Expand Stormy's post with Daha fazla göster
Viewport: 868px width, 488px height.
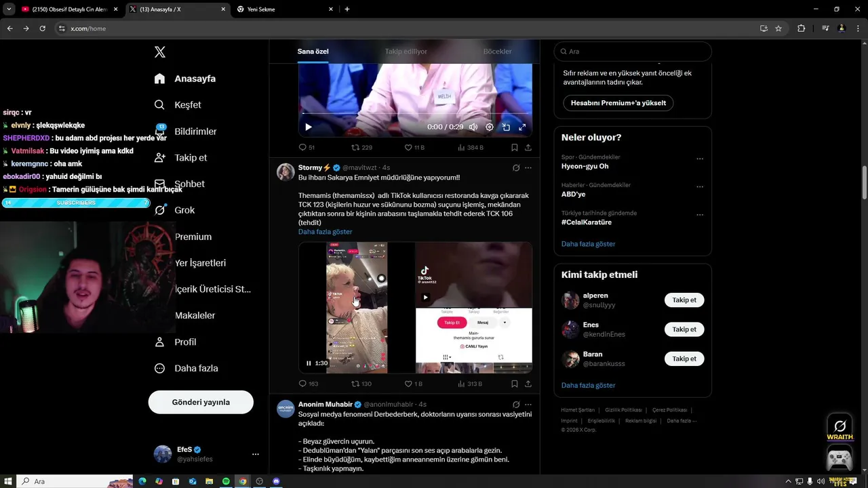coord(325,232)
